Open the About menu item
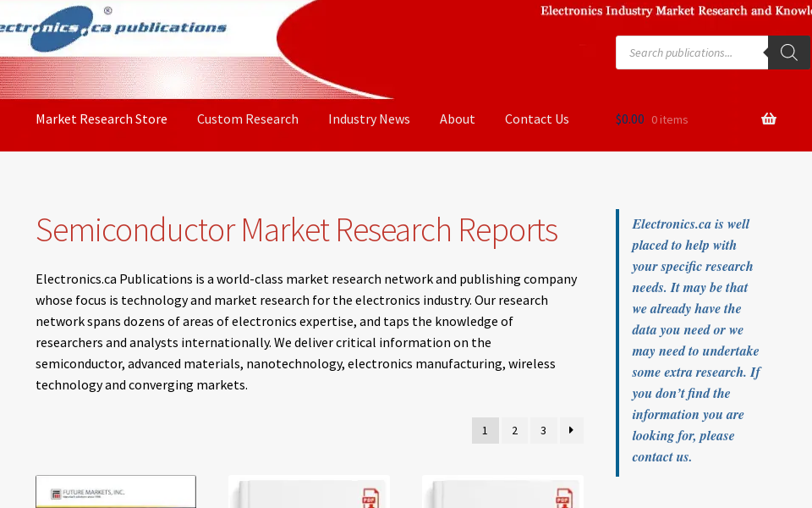 458,119
